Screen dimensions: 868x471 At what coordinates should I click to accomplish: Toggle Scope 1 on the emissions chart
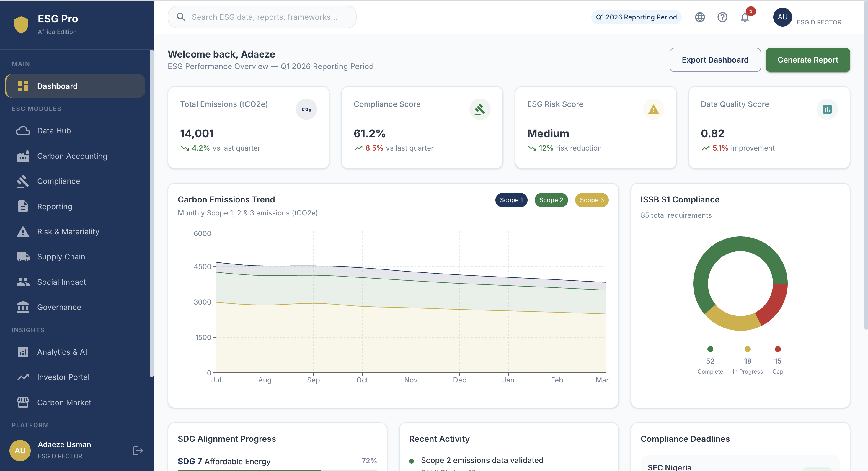click(x=511, y=200)
